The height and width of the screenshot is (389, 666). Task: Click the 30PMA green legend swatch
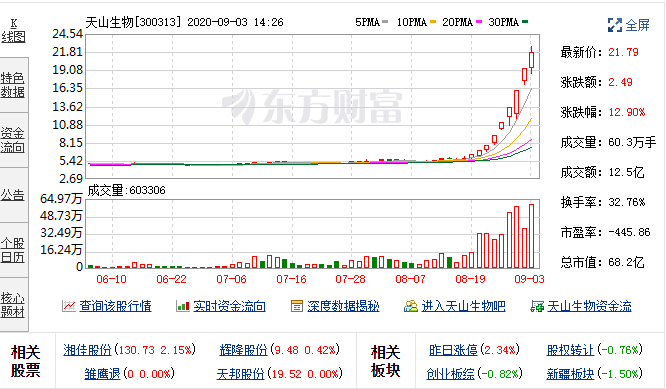pyautogui.click(x=525, y=22)
